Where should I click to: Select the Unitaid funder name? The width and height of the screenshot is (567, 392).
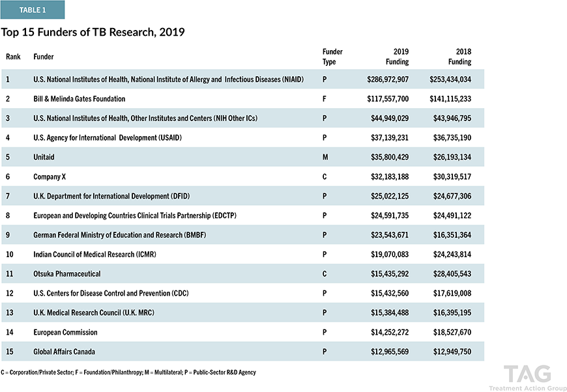click(44, 157)
